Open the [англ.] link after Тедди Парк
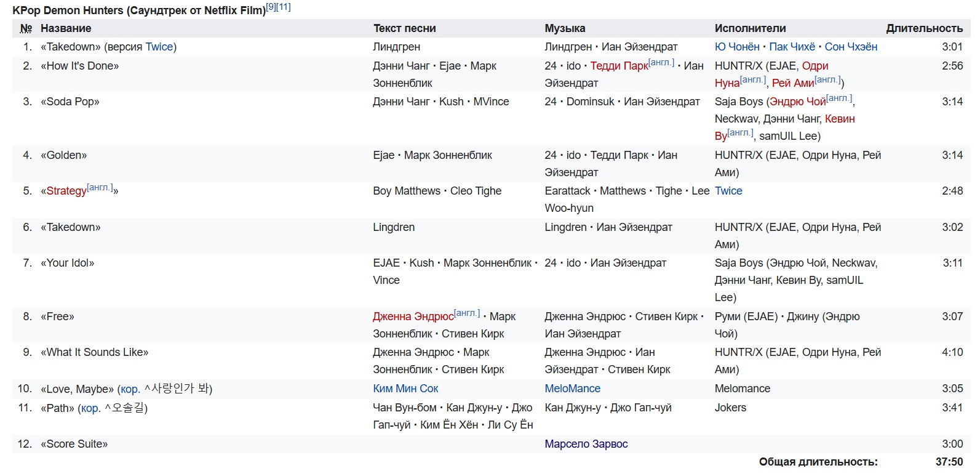This screenshot has width=980, height=476. coord(661,63)
